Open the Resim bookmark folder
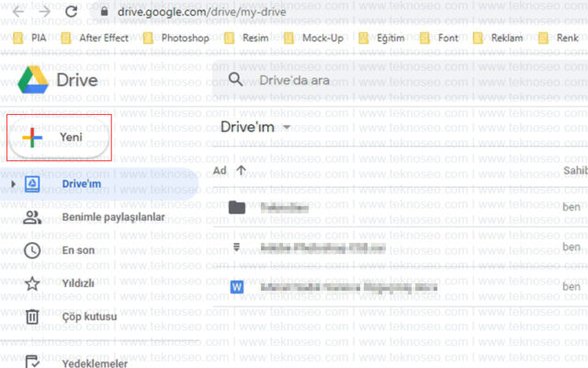This screenshot has width=588, height=368. tap(246, 38)
